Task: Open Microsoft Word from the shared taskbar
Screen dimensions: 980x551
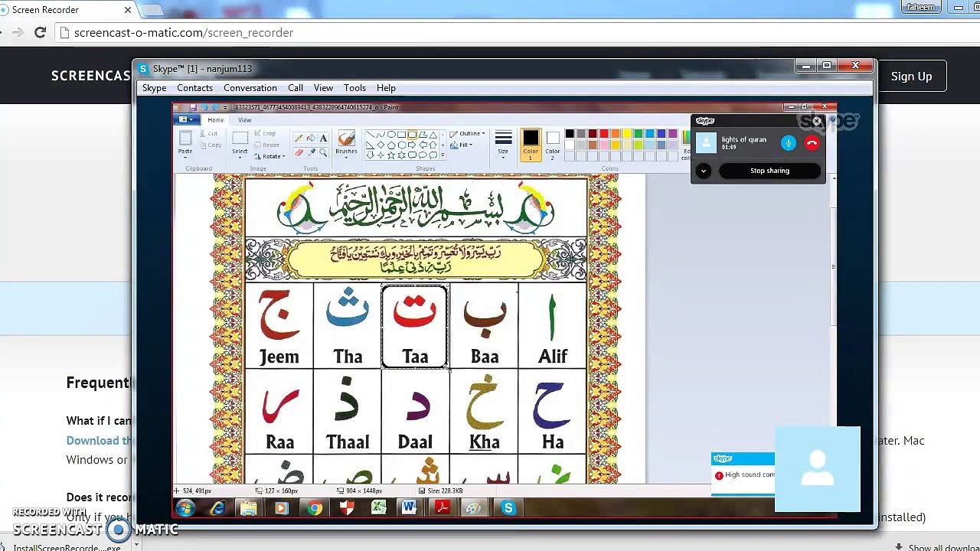Action: coord(410,508)
